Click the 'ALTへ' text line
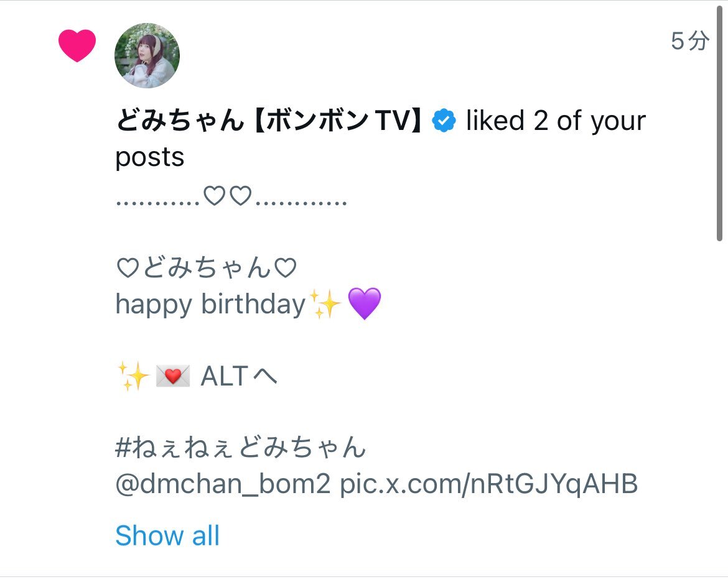 (x=239, y=376)
